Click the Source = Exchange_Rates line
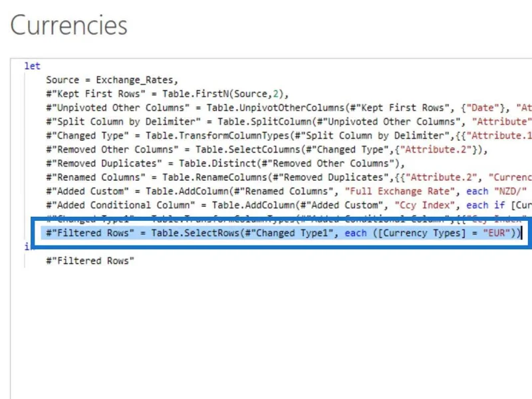This screenshot has height=399, width=532. pos(112,80)
